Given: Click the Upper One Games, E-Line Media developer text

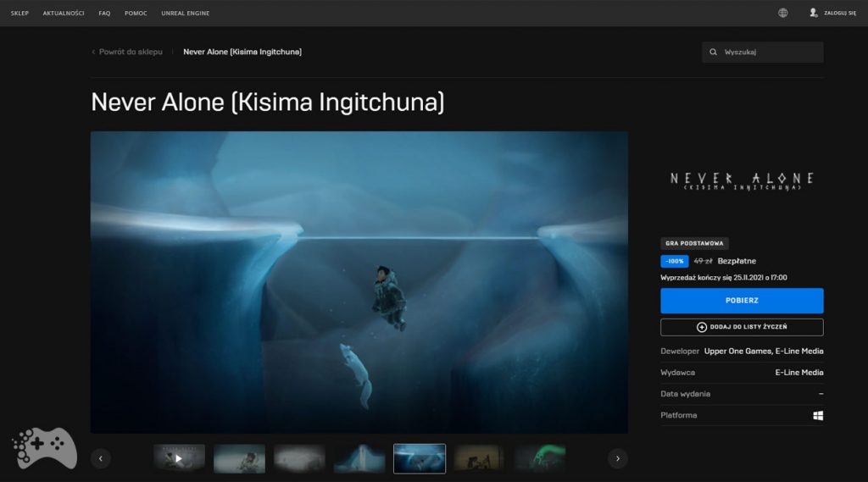Looking at the screenshot, I should click(764, 352).
